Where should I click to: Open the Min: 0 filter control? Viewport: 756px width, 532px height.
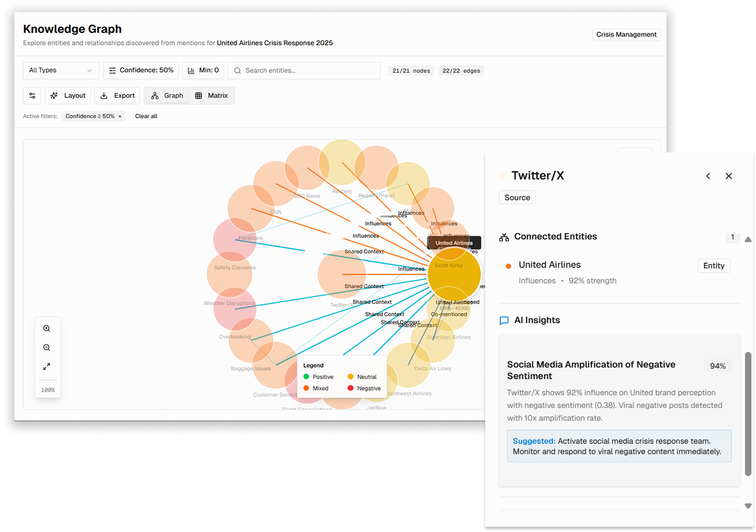[203, 70]
